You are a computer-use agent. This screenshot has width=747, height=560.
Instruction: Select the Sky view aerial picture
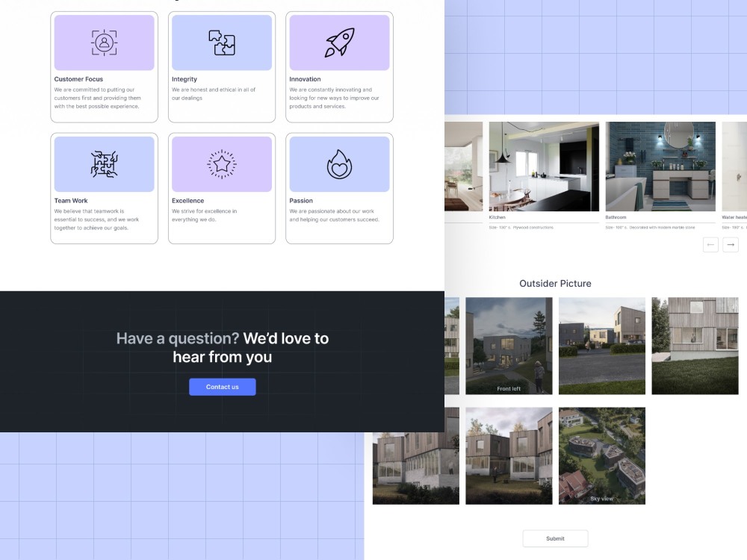tap(601, 455)
